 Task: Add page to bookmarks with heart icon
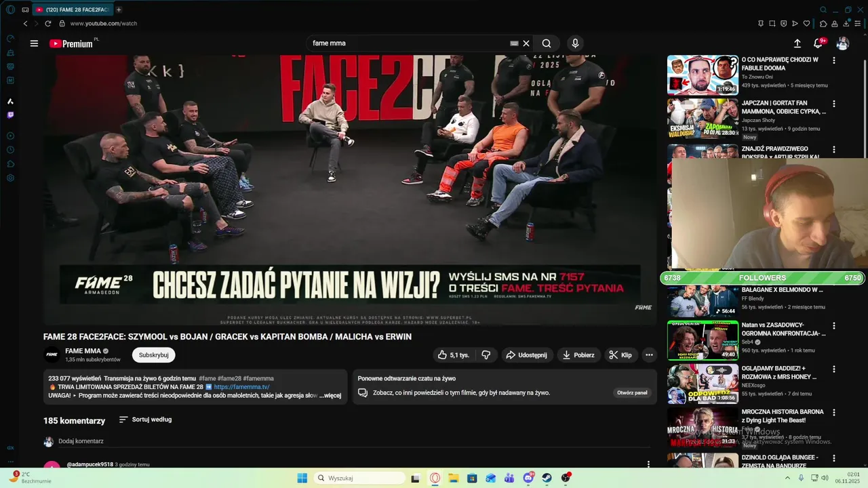tap(807, 23)
